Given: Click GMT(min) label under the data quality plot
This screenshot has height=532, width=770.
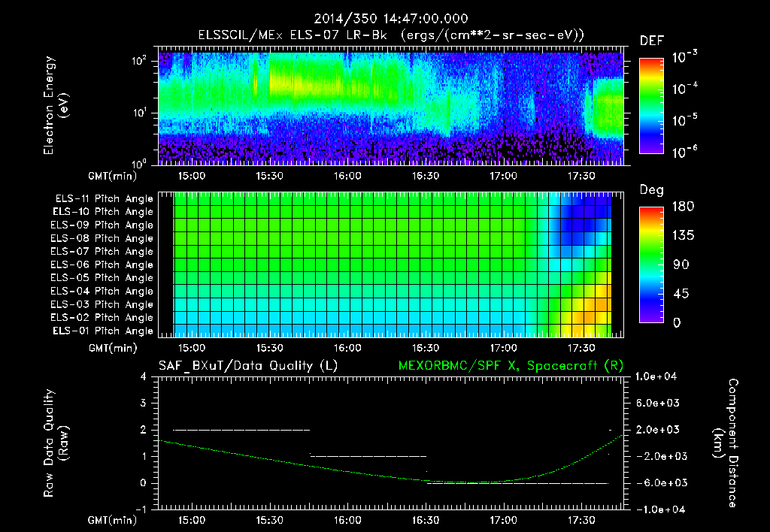Looking at the screenshot, I should point(113,520).
